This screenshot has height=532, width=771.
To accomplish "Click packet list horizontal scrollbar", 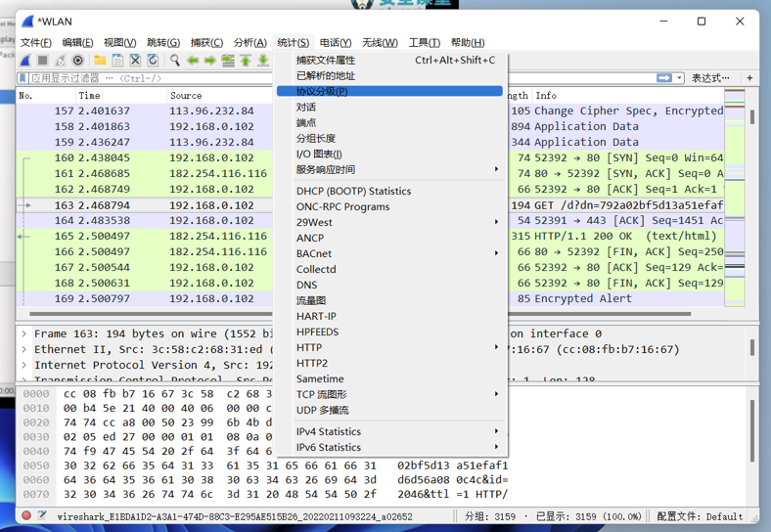I will [360, 314].
